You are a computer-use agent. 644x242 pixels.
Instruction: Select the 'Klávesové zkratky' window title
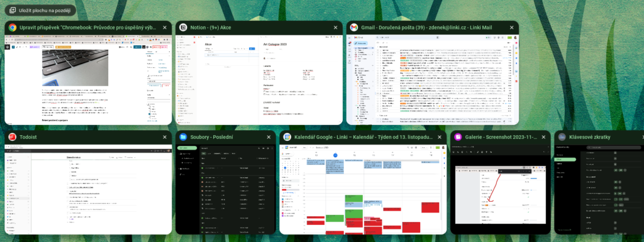(590, 137)
